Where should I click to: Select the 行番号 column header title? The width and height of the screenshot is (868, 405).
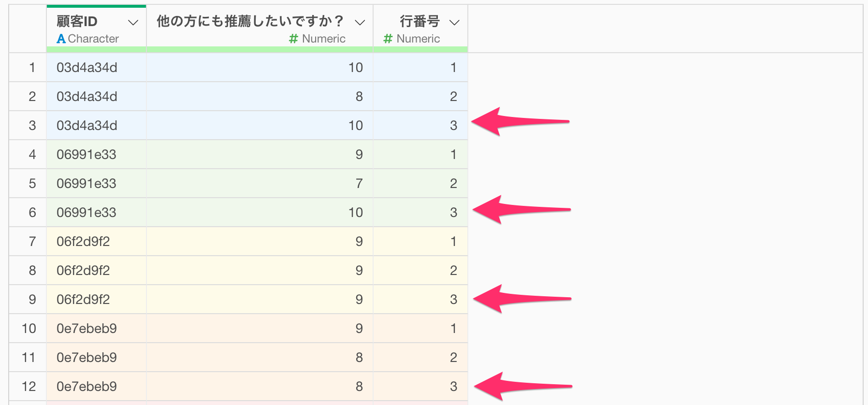pos(420,21)
